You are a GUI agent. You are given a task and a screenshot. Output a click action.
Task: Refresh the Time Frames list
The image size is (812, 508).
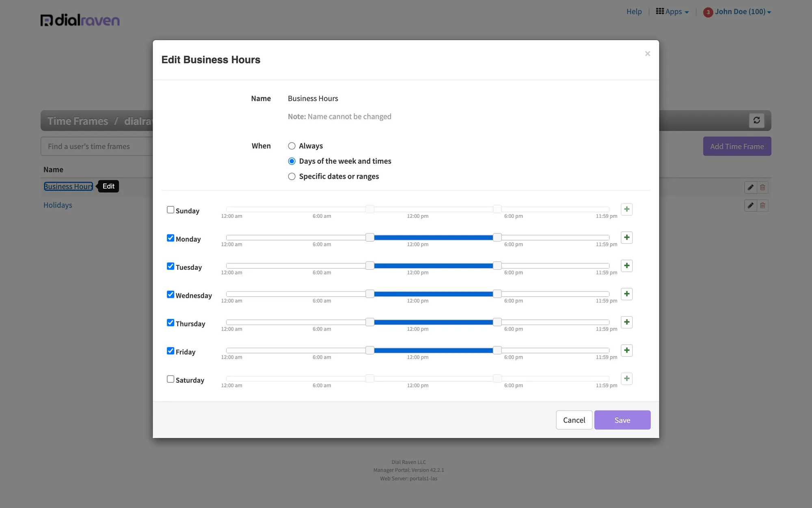[x=757, y=120]
